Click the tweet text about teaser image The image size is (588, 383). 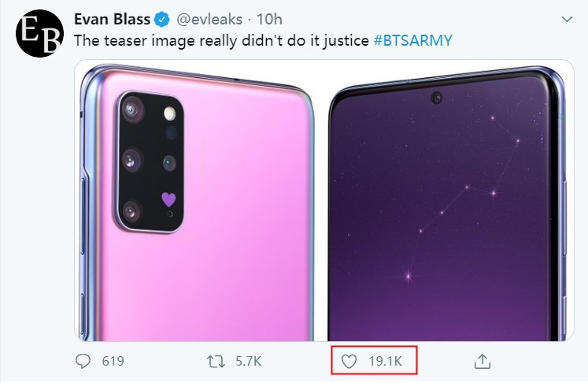point(221,39)
